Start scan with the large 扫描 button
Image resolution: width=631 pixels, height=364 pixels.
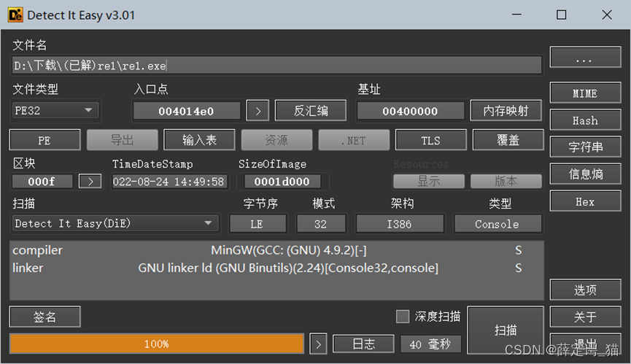pos(506,330)
